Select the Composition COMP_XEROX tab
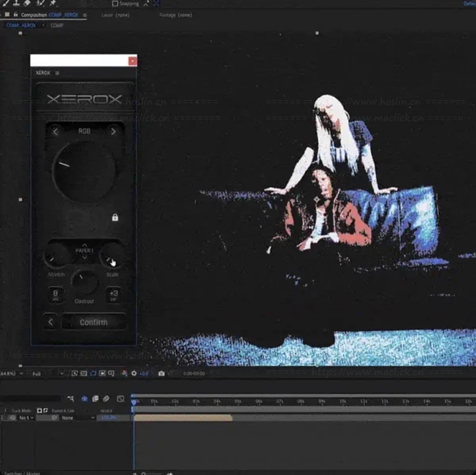This screenshot has width=476, height=475. 49,15
